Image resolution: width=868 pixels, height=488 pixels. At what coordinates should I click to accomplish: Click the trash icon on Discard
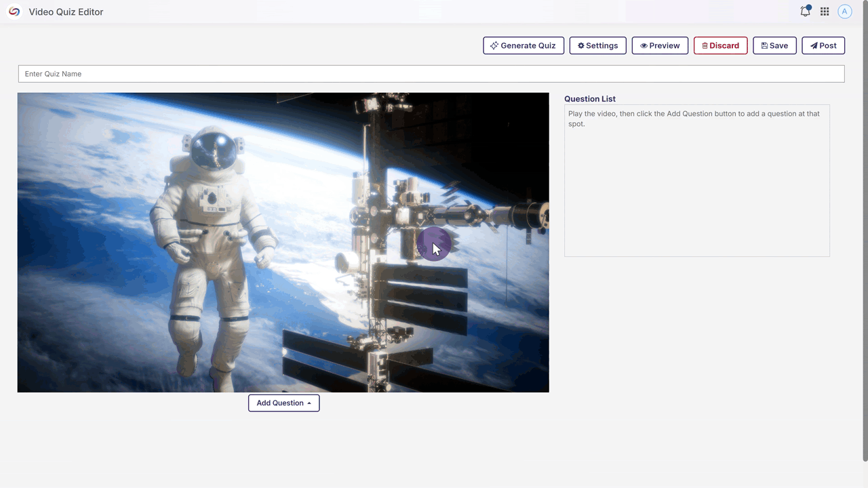tap(705, 45)
